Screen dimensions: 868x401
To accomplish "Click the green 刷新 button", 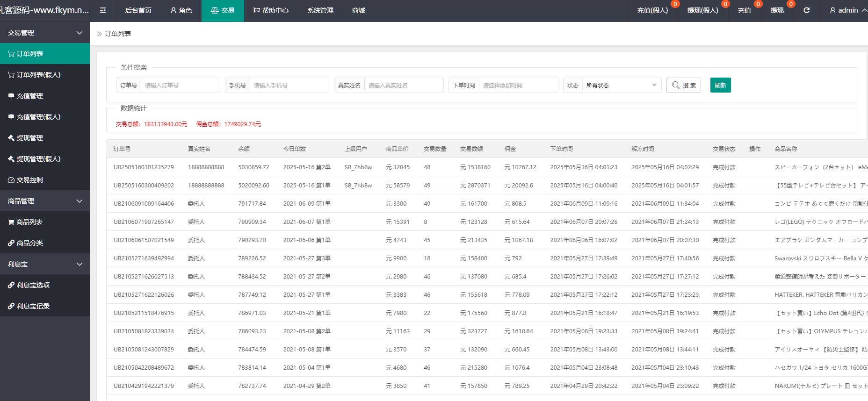I will coord(720,85).
